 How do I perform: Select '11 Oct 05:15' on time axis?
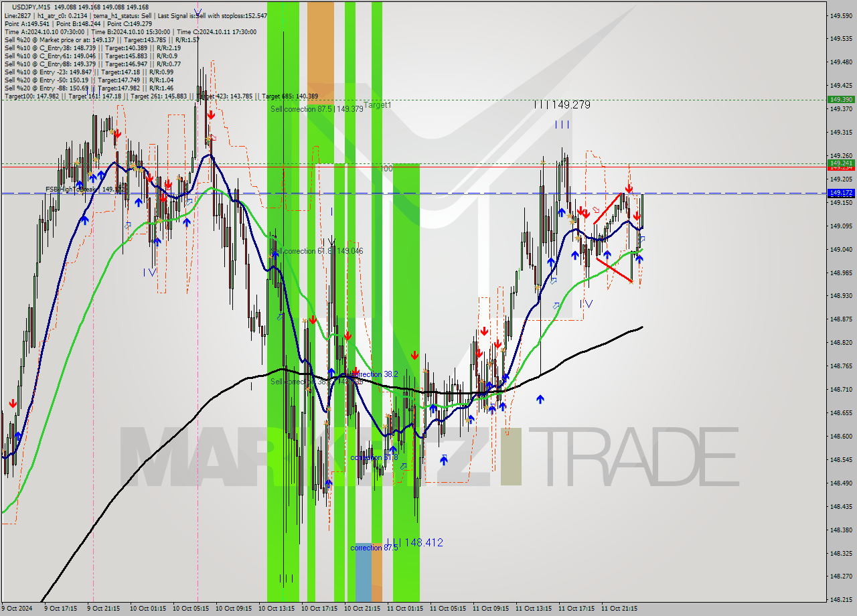(448, 609)
